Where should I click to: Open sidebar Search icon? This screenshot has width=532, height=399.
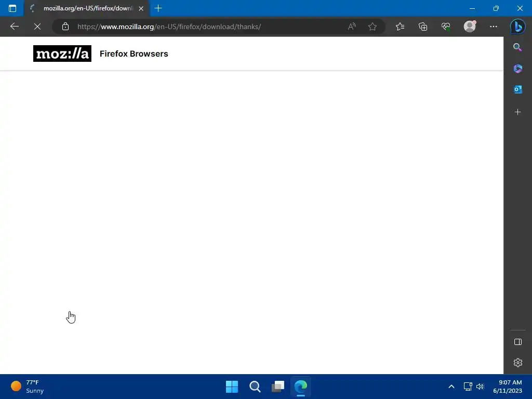click(x=517, y=47)
